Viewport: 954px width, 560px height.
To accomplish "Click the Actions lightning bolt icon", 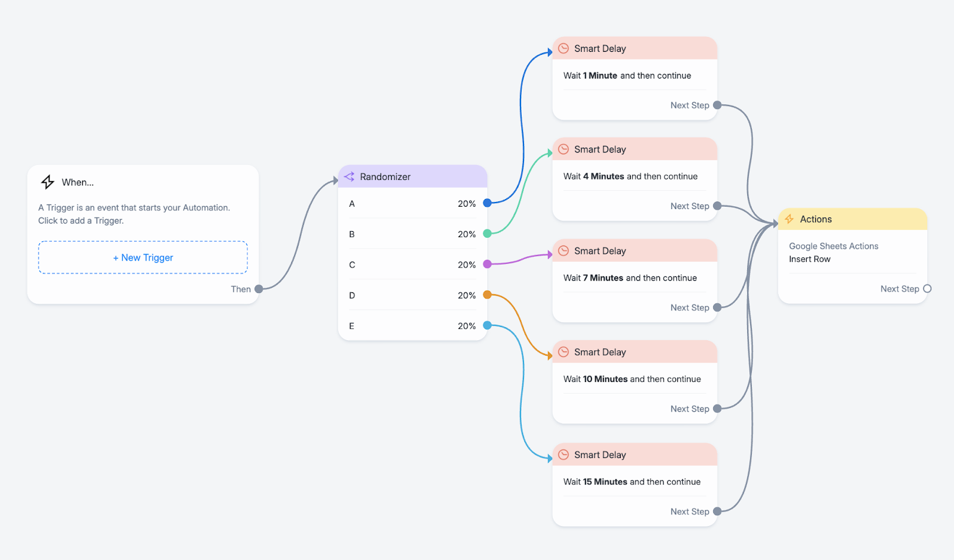I will point(789,219).
